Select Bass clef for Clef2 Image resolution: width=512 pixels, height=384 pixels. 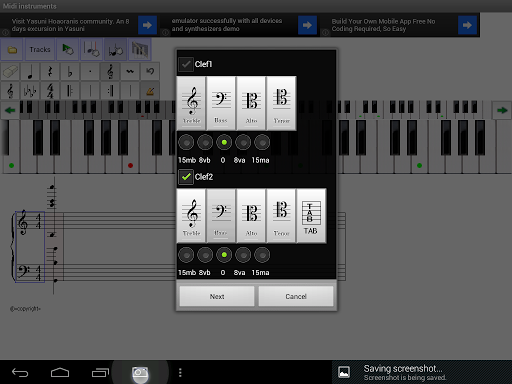point(221,216)
